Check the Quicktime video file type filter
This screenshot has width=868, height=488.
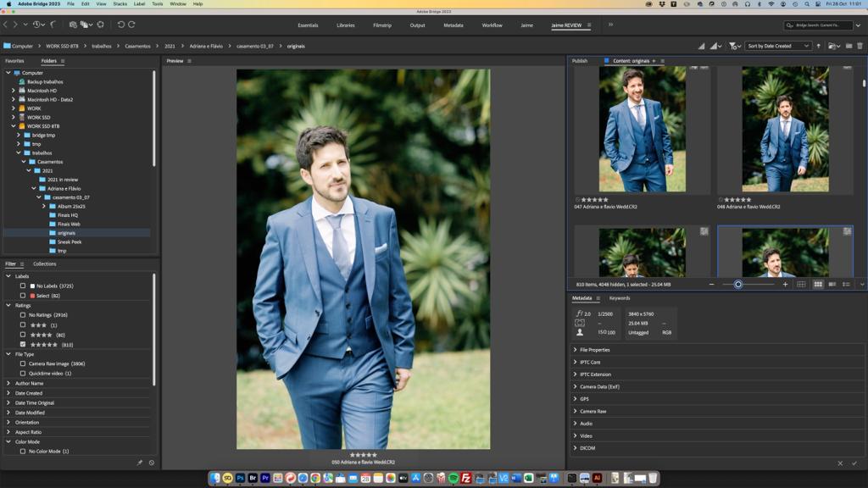coord(23,373)
